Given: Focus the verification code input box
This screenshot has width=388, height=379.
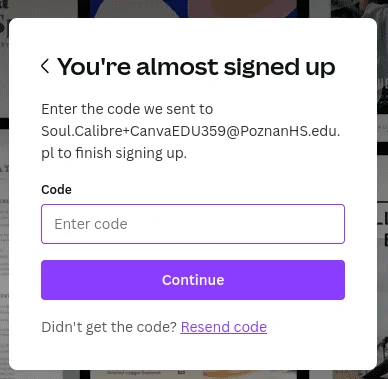Looking at the screenshot, I should (193, 224).
